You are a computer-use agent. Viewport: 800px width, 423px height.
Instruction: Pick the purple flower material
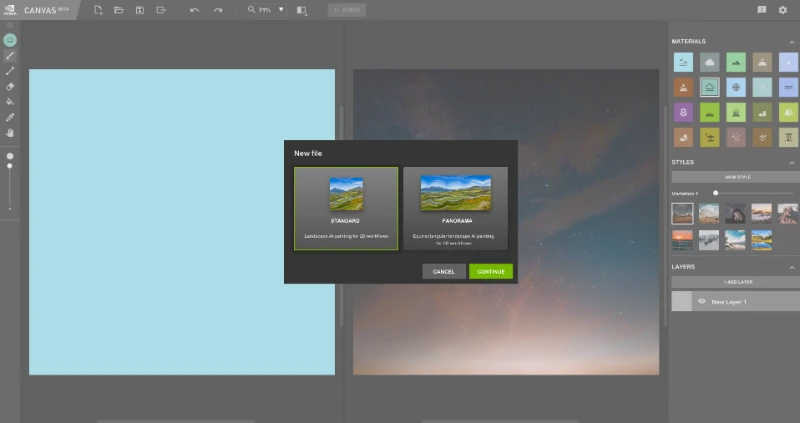[683, 112]
